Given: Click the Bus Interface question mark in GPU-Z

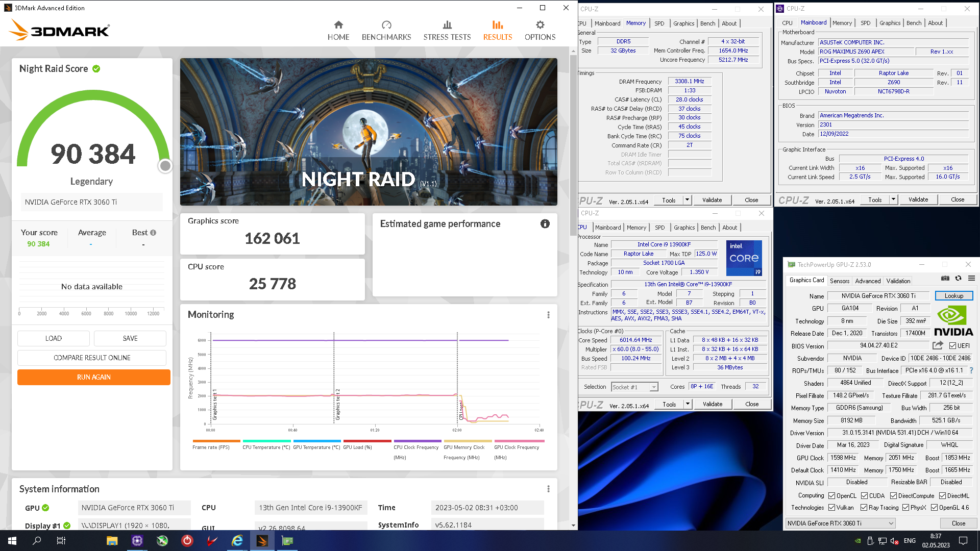Looking at the screenshot, I should (971, 370).
